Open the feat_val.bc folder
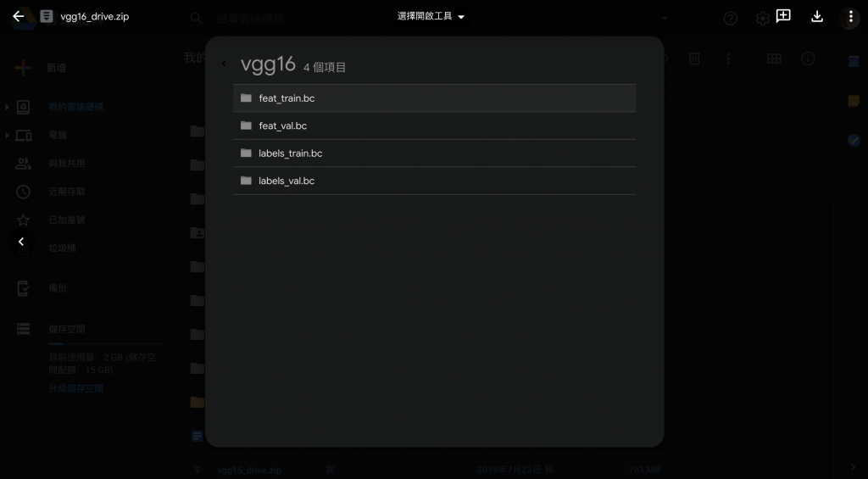 coord(435,125)
